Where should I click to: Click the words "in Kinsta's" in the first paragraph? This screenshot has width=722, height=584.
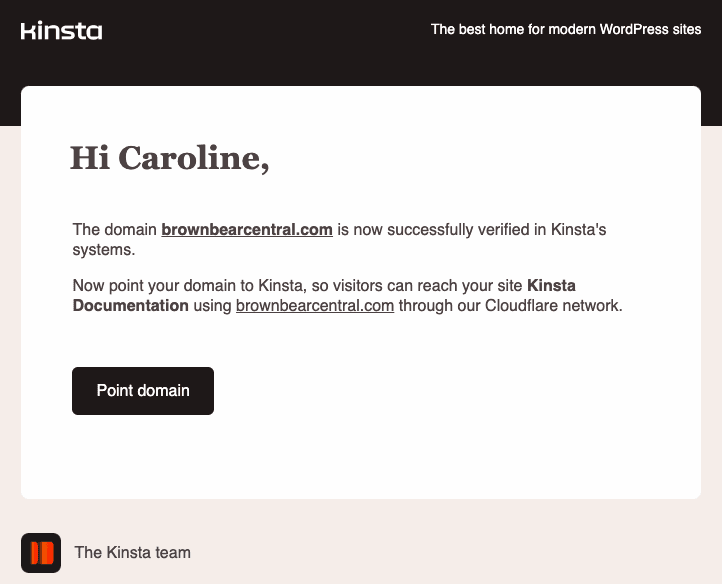point(570,230)
